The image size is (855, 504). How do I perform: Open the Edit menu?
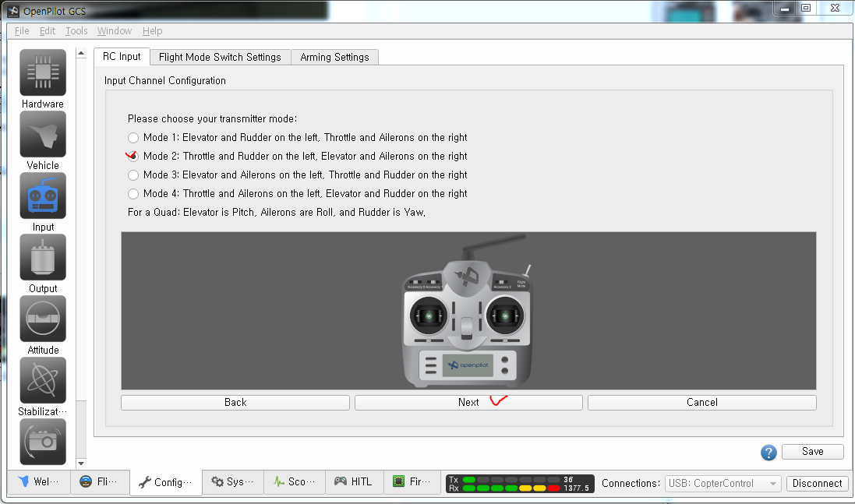[x=48, y=31]
